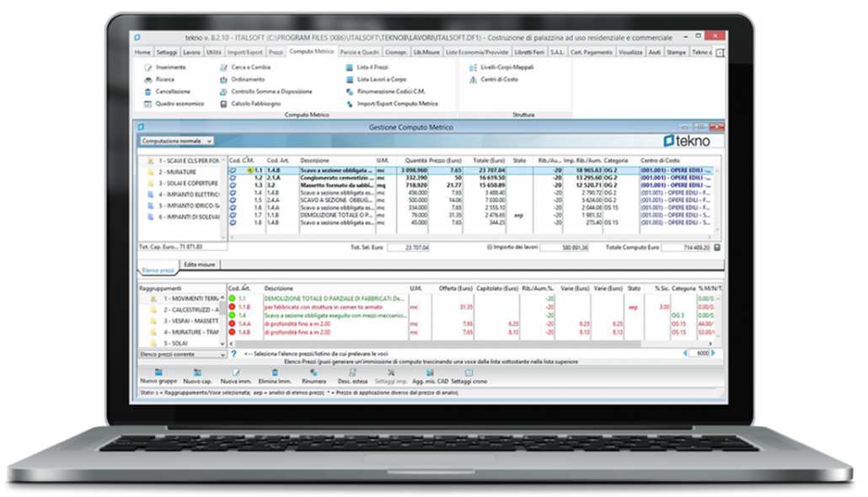Click left blue arrow beside 6000 field
This screenshot has width=868, height=497.
(685, 353)
